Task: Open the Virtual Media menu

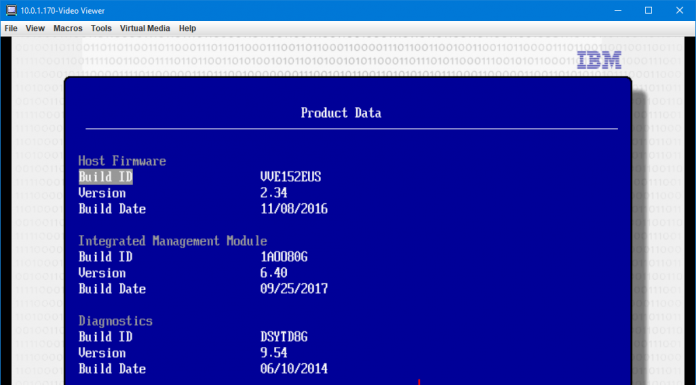Action: click(145, 28)
